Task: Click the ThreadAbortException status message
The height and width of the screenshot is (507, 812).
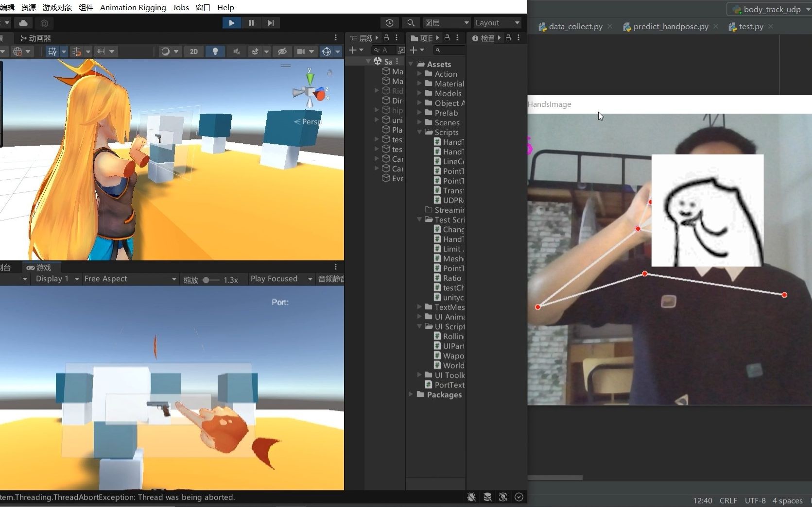Action: tap(118, 497)
